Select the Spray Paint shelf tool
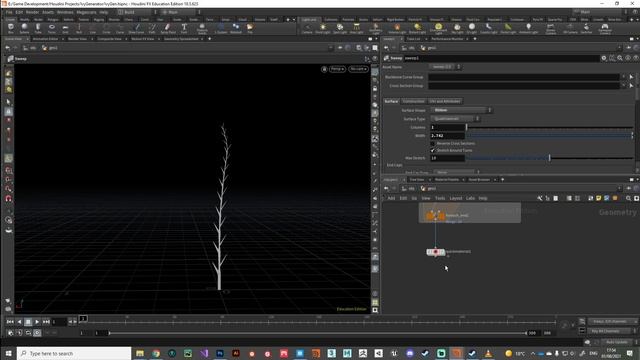Viewport: 640px width, 360px height. coord(168,28)
